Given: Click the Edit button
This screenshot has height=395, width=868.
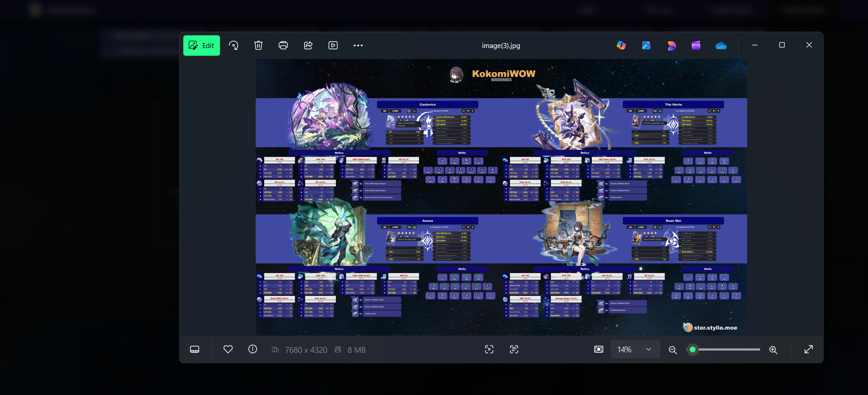Looking at the screenshot, I should (201, 45).
